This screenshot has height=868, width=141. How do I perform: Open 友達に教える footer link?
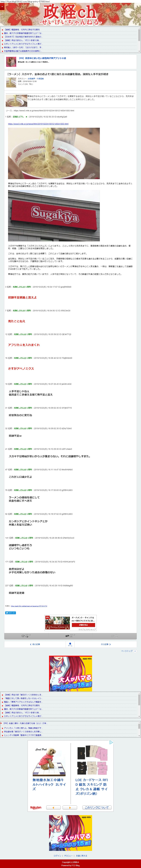click(x=81, y=856)
